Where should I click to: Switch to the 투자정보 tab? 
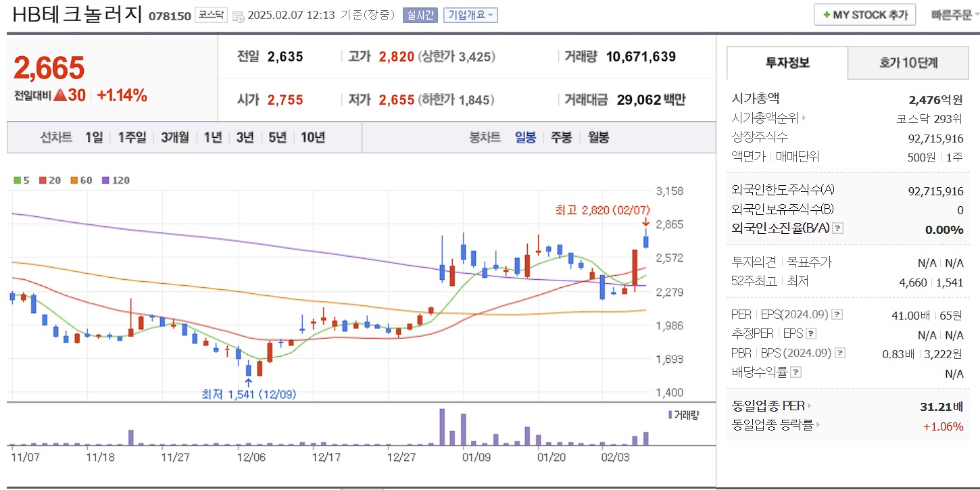[x=787, y=64]
